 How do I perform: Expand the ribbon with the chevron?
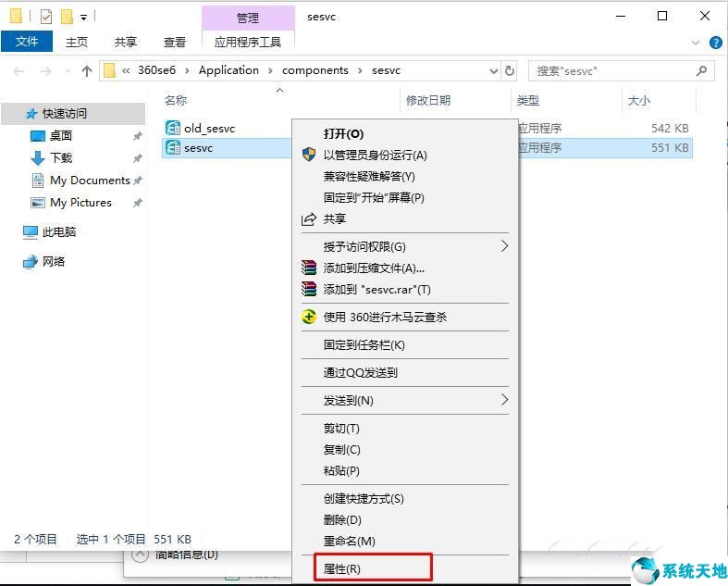point(695,43)
